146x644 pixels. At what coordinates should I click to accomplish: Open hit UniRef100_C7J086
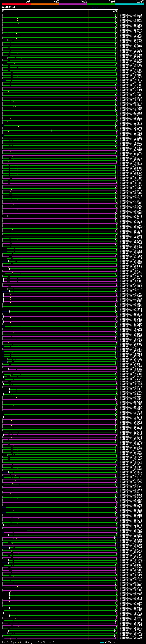[131, 301]
